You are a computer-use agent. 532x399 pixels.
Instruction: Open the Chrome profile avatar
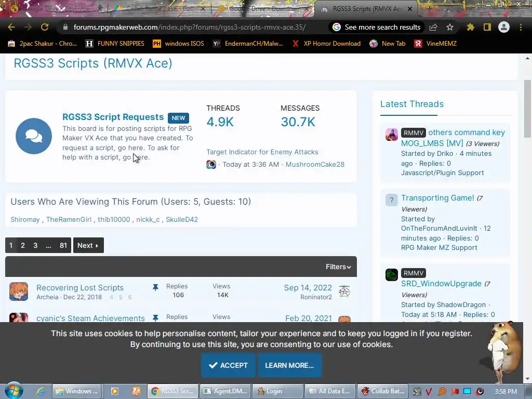click(x=504, y=27)
